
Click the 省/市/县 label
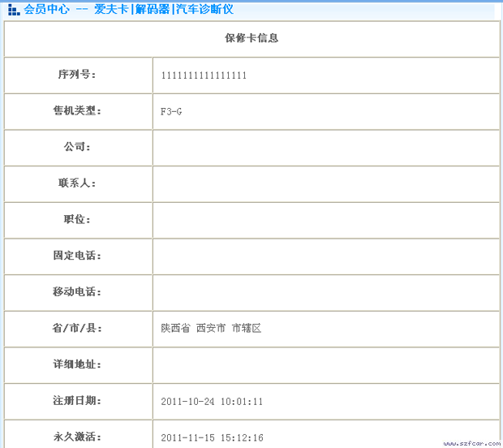[77, 329]
